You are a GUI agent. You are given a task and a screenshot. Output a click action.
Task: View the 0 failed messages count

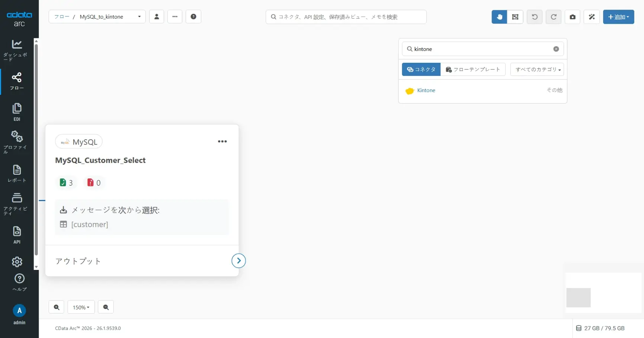tap(94, 183)
